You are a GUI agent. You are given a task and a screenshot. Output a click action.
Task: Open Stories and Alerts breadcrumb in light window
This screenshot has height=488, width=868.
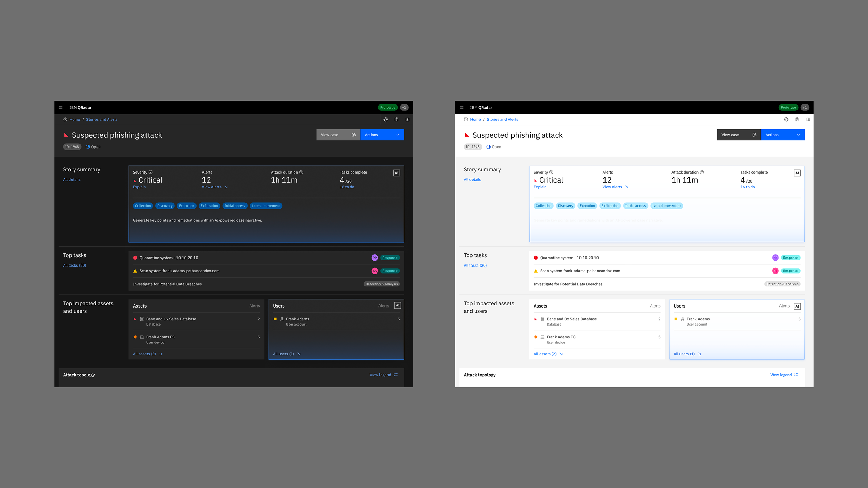point(502,119)
